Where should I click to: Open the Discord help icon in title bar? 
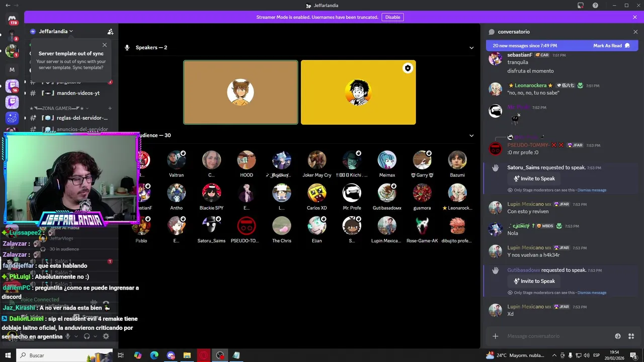[595, 6]
